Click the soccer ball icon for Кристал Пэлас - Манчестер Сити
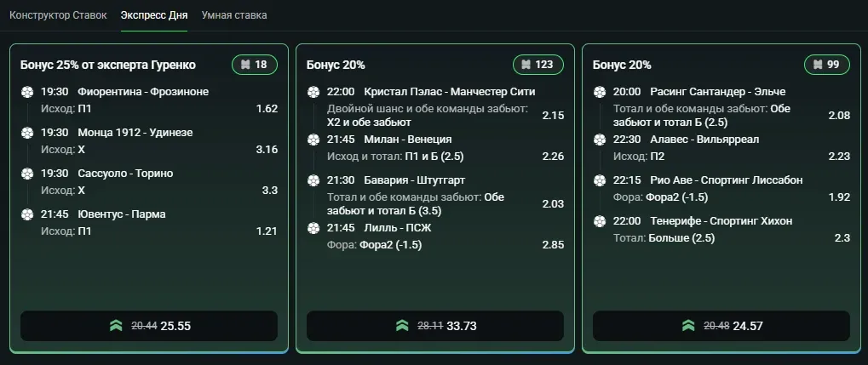 pos(313,92)
